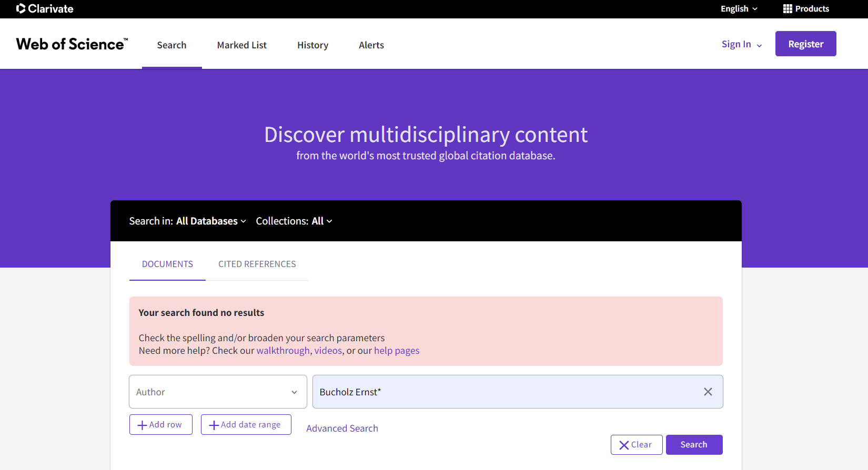Click the Web of Science logo

pyautogui.click(x=72, y=44)
